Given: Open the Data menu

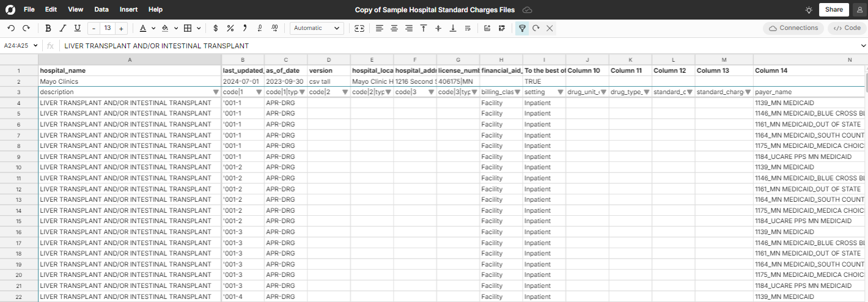Looking at the screenshot, I should 101,10.
